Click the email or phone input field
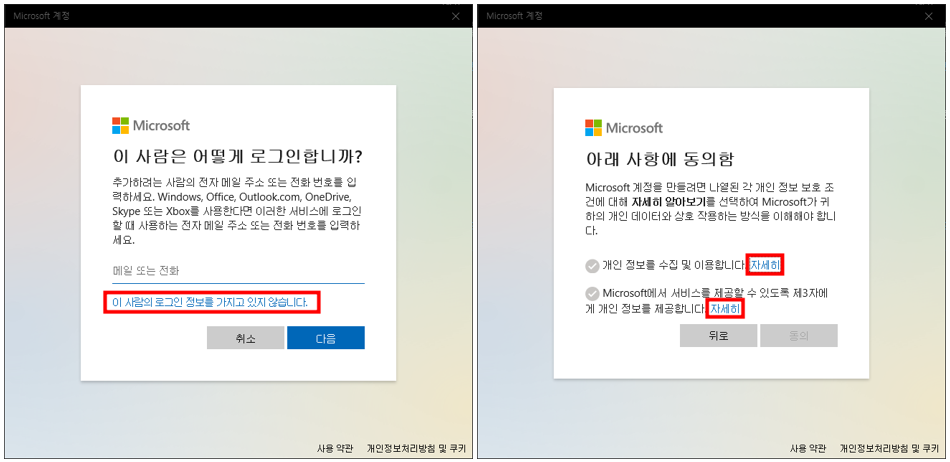950x462 pixels. [238, 271]
